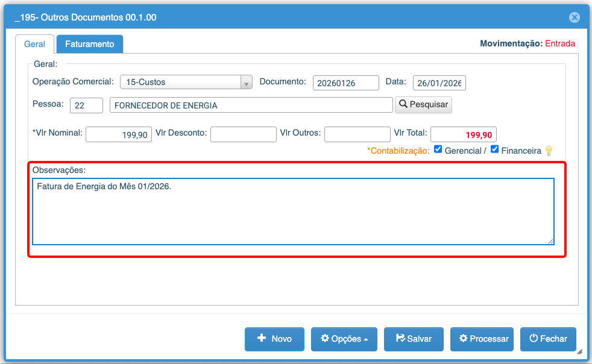Click the Data field showing 26/01/2026

(439, 83)
